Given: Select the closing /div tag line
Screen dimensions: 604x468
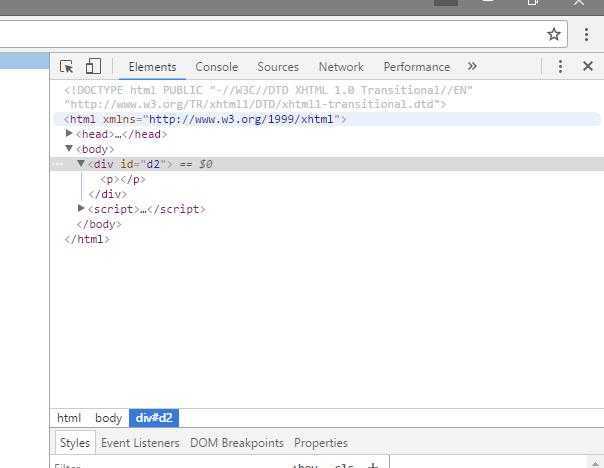Looking at the screenshot, I should click(x=107, y=194).
